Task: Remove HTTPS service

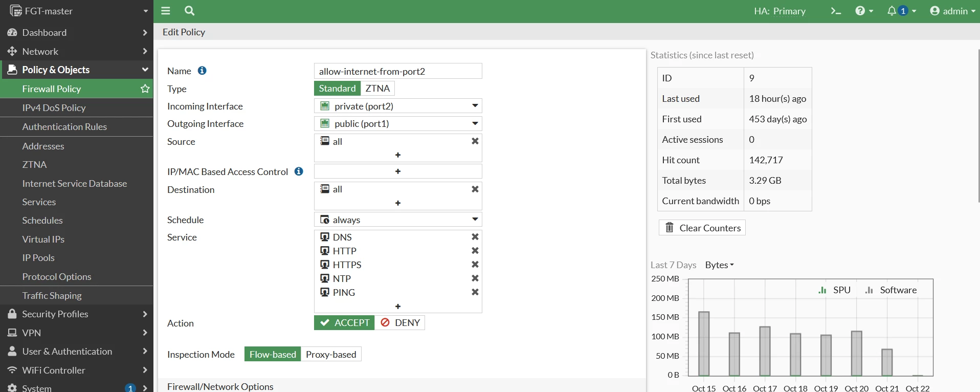Action: (x=475, y=265)
